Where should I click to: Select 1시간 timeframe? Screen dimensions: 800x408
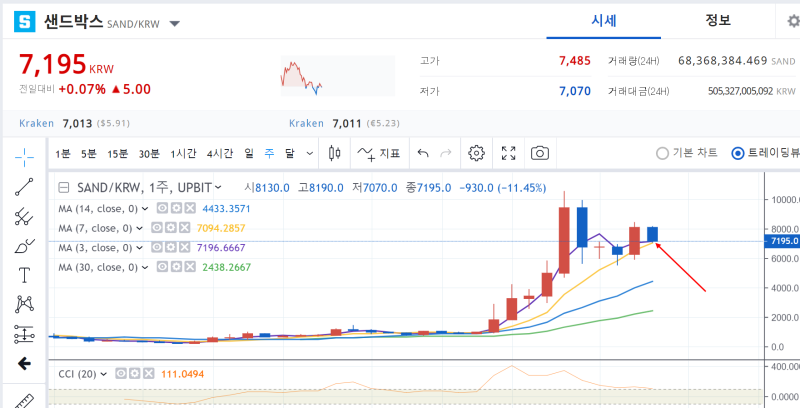183,154
